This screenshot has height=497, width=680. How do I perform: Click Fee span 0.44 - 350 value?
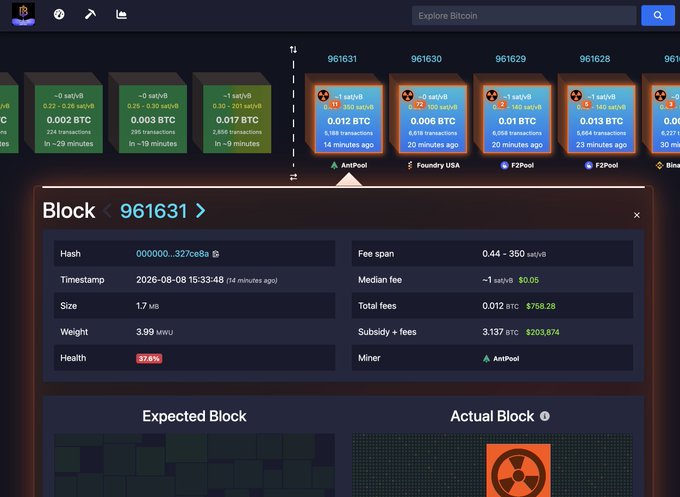[x=514, y=254]
